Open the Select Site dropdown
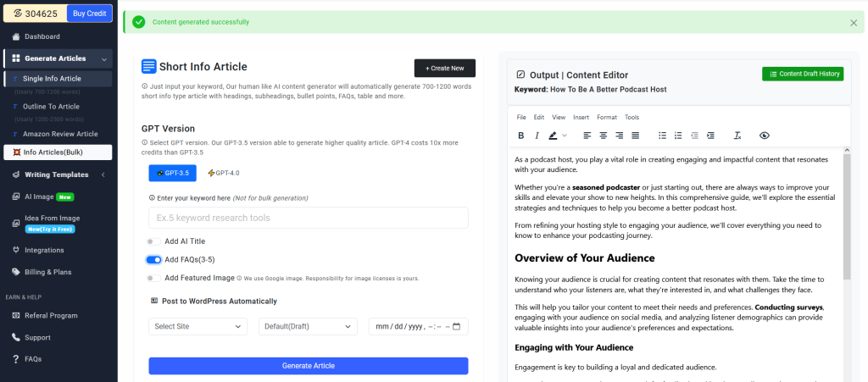This screenshot has height=382, width=868. tap(198, 326)
